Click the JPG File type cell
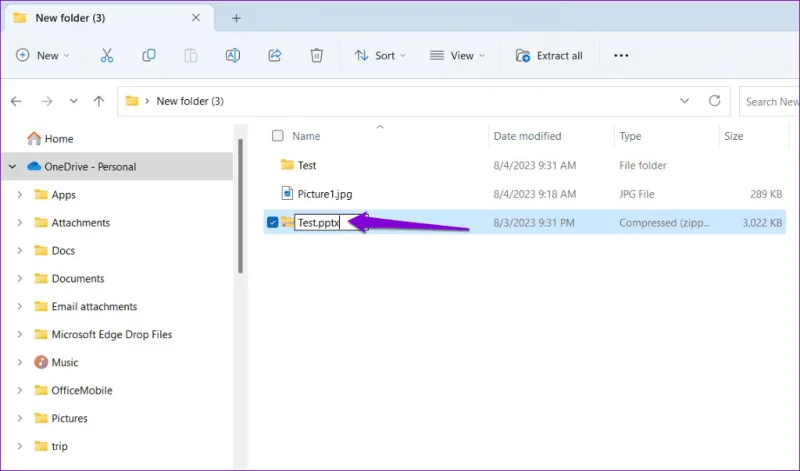800x471 pixels. click(636, 194)
